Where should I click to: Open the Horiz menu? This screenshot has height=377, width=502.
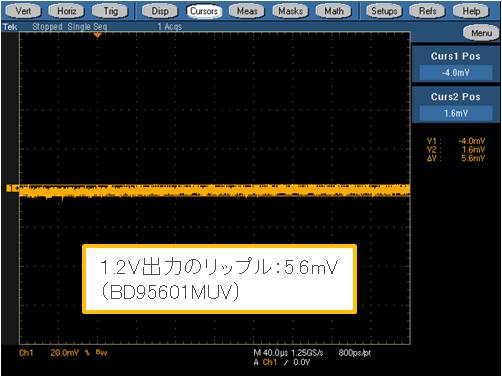coord(67,11)
